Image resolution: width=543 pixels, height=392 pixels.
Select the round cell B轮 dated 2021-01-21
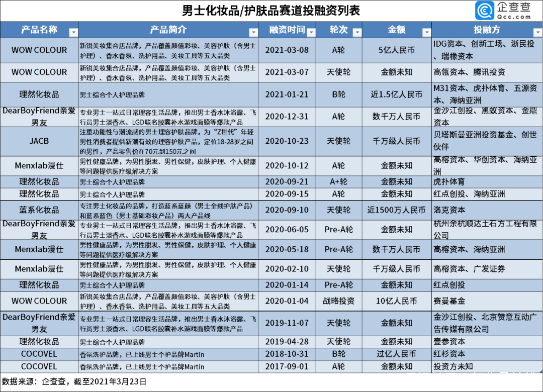(x=339, y=94)
